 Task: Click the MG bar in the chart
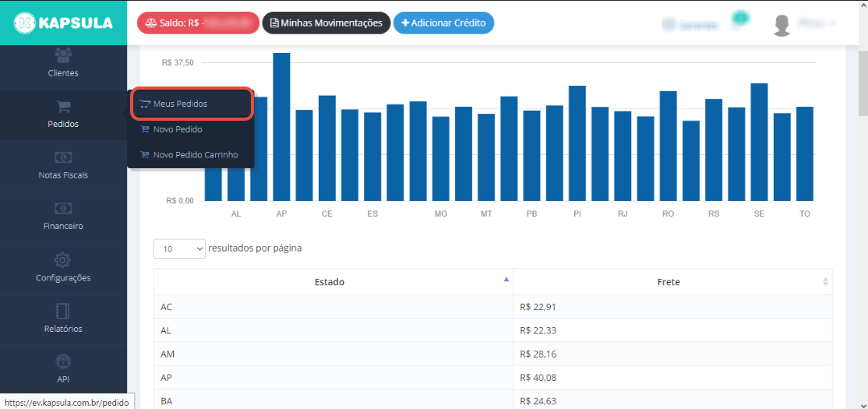[x=441, y=159]
